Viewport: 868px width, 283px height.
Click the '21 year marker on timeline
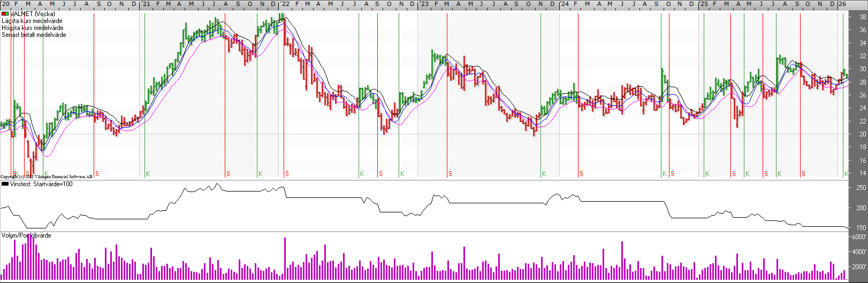coord(145,4)
